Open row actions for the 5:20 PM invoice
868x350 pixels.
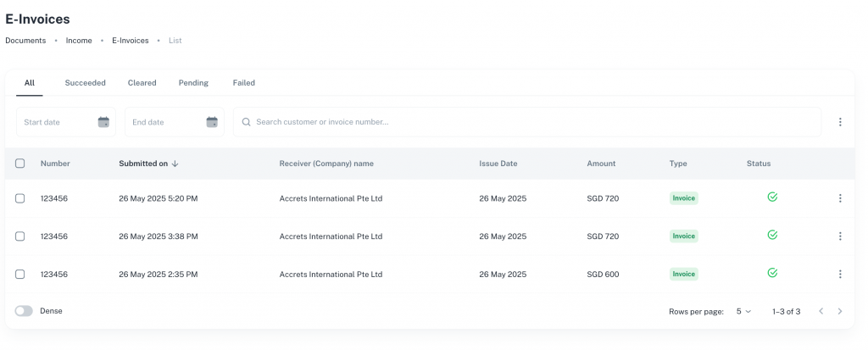tap(840, 198)
